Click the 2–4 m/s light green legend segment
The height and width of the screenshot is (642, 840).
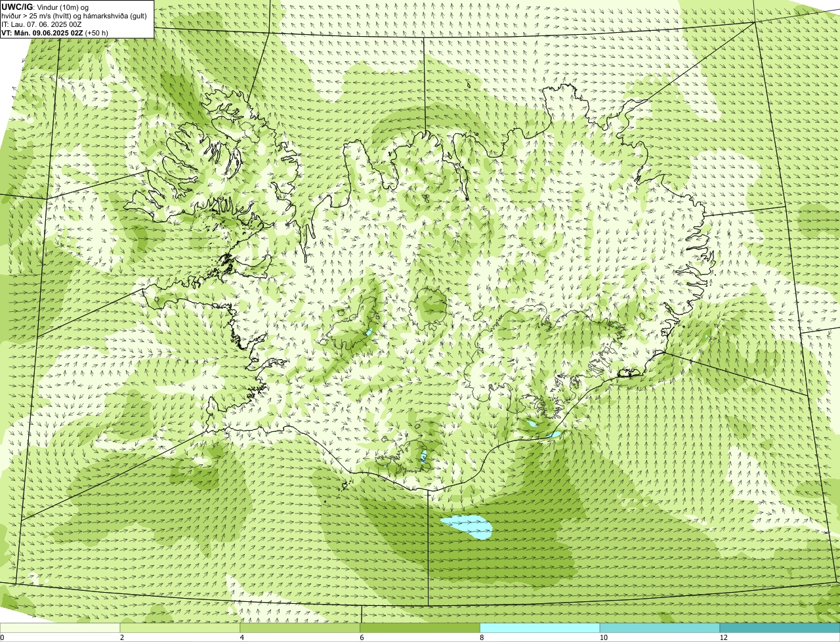[x=180, y=628]
